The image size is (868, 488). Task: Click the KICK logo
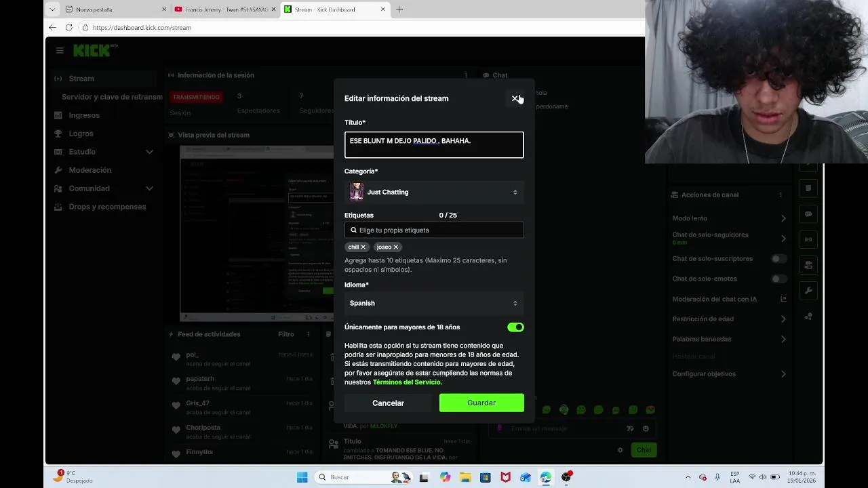92,50
